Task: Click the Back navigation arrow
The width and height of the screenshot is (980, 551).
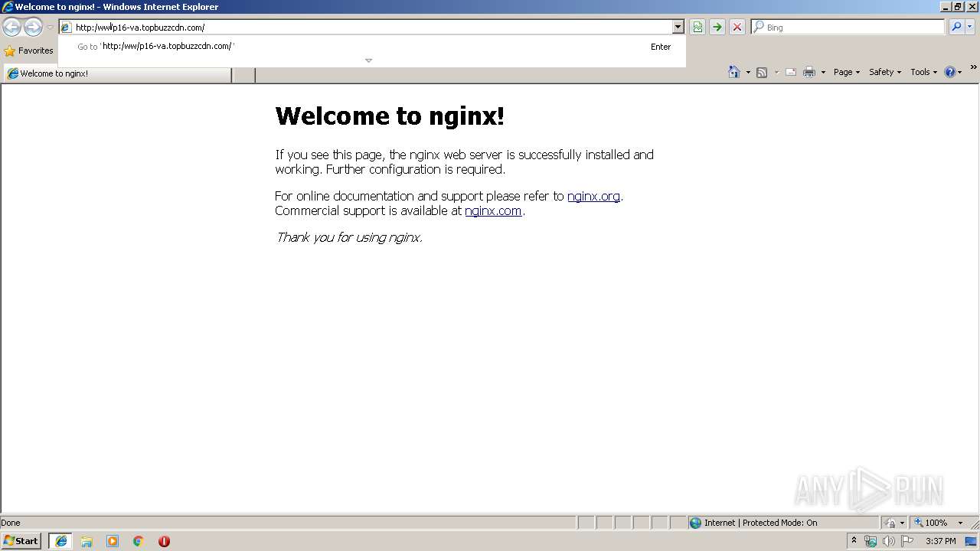Action: click(x=11, y=27)
